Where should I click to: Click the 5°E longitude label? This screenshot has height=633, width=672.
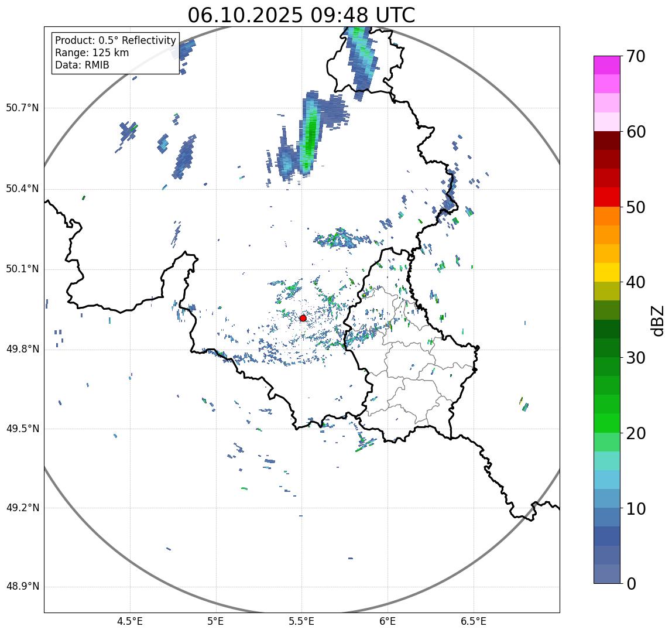[215, 621]
